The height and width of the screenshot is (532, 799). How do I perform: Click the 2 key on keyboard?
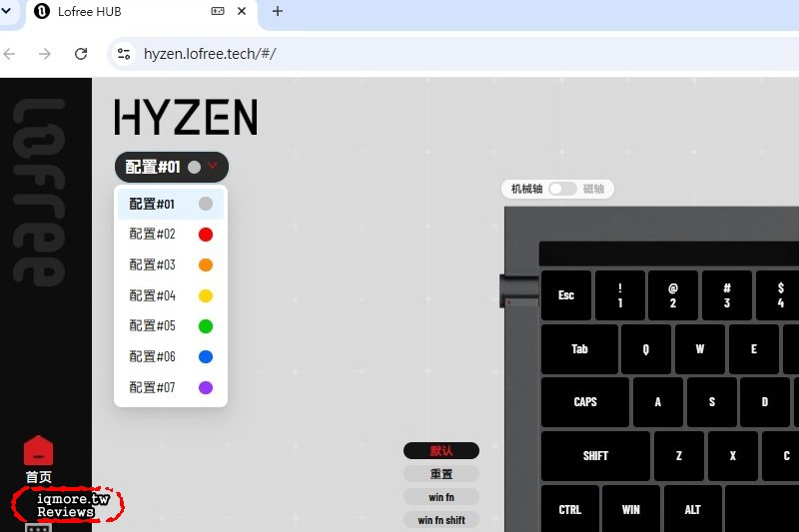(673, 295)
